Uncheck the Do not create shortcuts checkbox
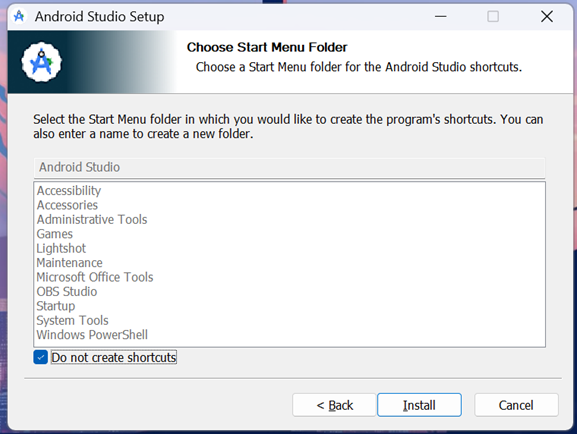577x434 pixels. (40, 357)
